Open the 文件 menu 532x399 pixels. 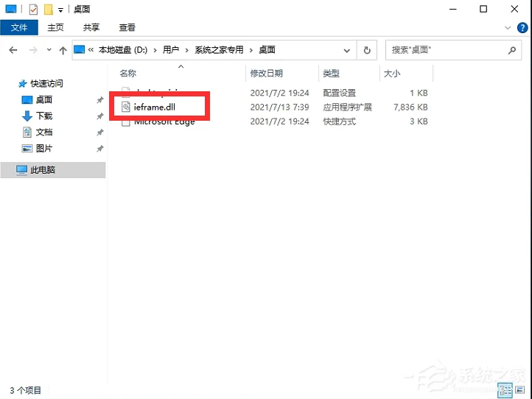point(19,27)
